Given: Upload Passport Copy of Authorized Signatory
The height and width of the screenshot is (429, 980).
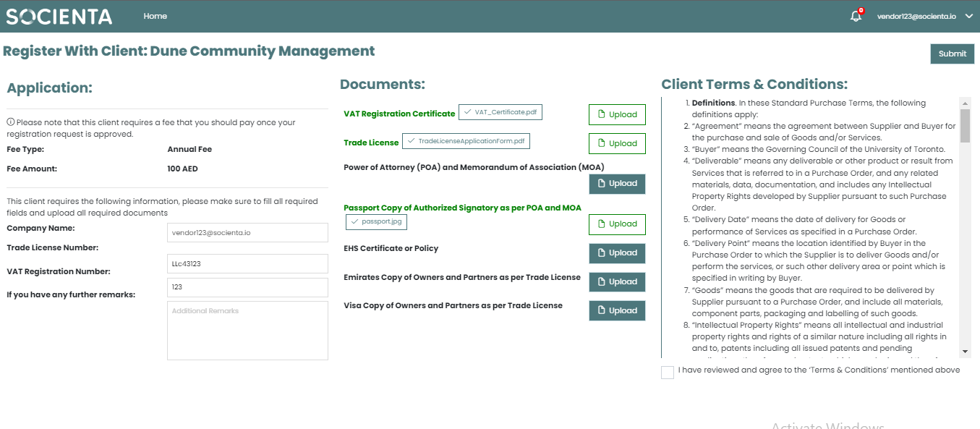Looking at the screenshot, I should (617, 224).
